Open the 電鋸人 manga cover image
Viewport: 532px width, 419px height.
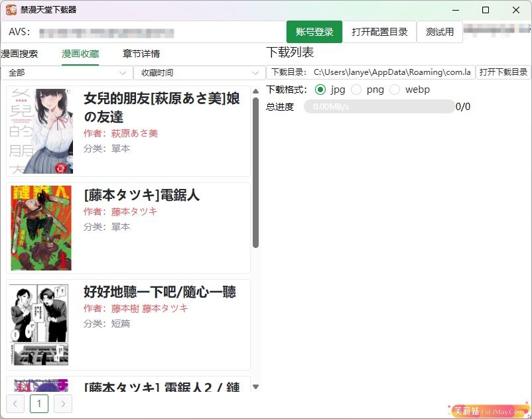click(x=41, y=228)
